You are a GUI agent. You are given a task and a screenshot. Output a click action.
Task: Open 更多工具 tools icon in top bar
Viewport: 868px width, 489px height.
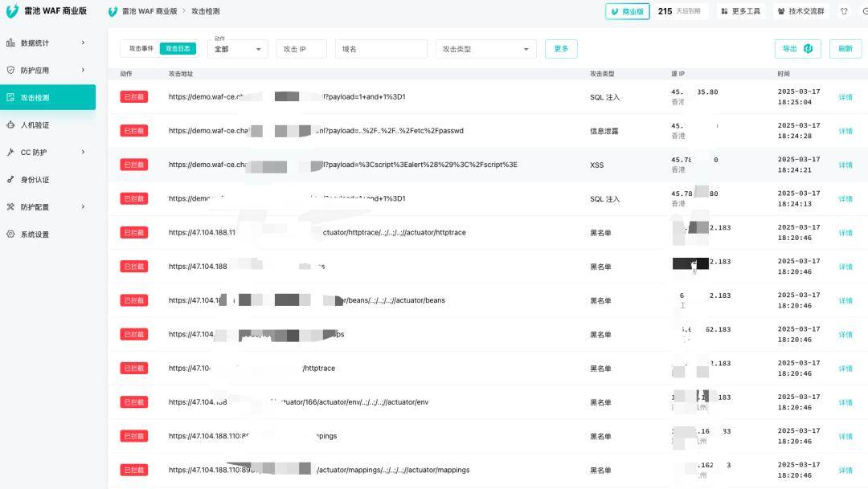(x=723, y=11)
